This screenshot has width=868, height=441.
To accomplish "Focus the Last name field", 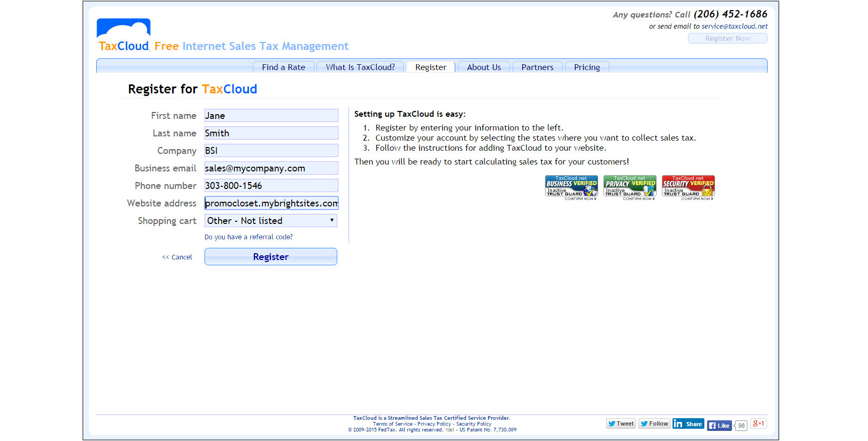I will [271, 133].
